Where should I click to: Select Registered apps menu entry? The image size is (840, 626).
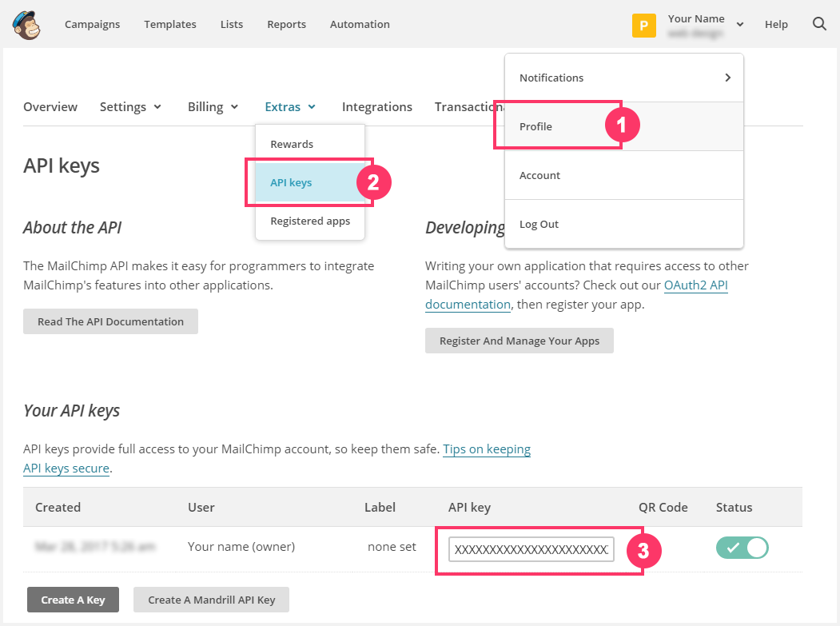point(310,221)
